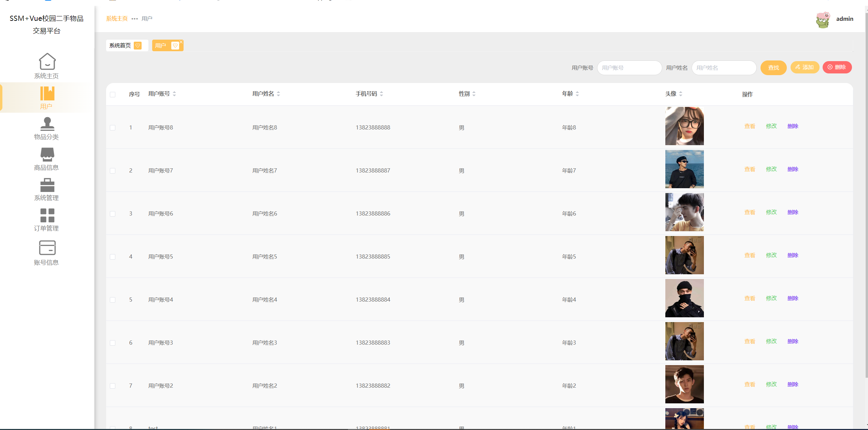
Task: Sort by the 年龄 column arrows
Action: (x=577, y=94)
